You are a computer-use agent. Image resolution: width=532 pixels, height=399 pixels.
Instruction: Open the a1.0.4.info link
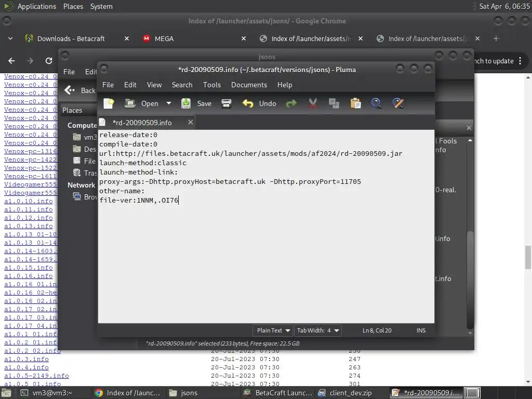coord(26,367)
